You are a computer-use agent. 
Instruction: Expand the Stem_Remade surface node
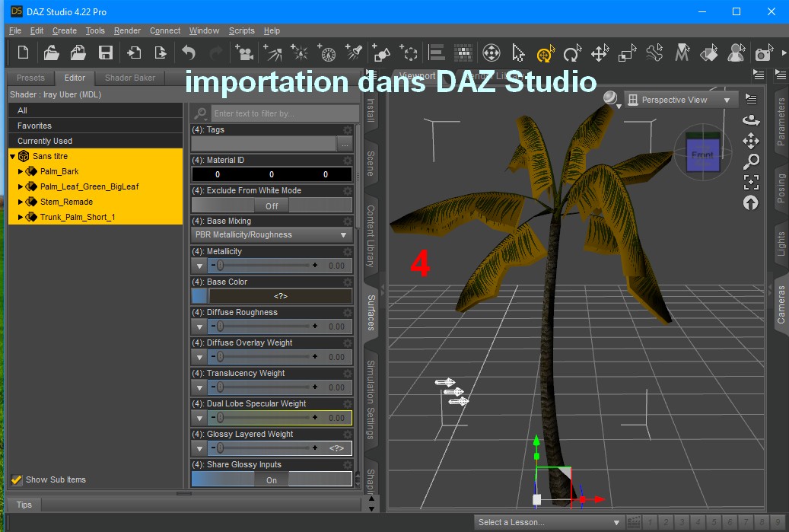coord(21,202)
